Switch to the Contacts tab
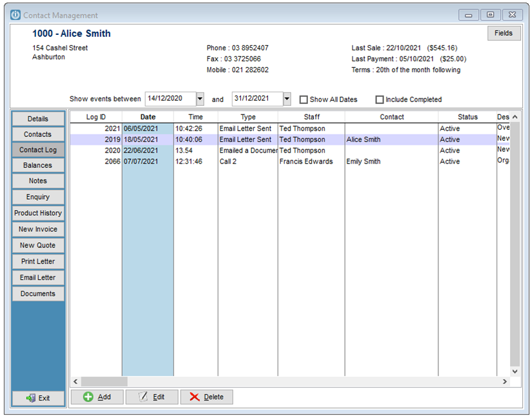532x418 pixels. (37, 134)
